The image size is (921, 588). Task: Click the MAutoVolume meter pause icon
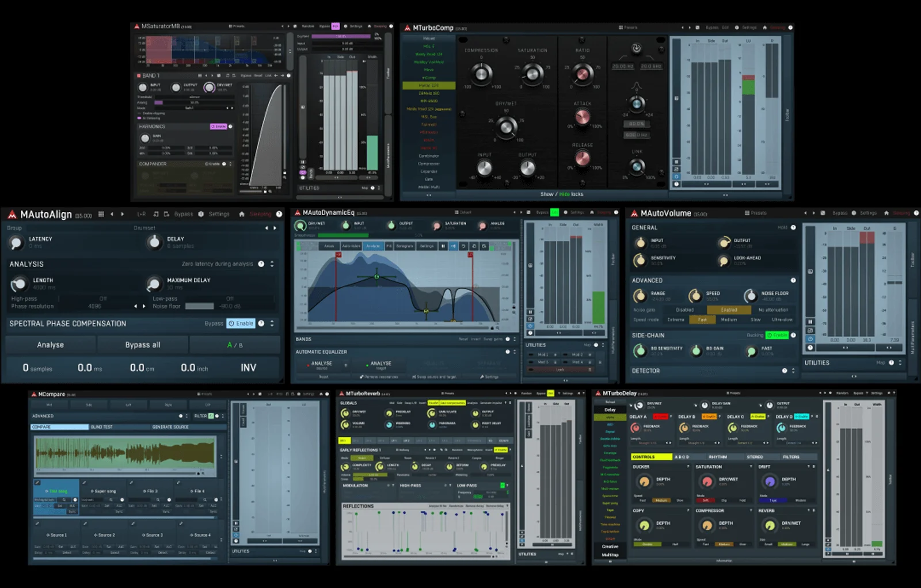coord(810,322)
